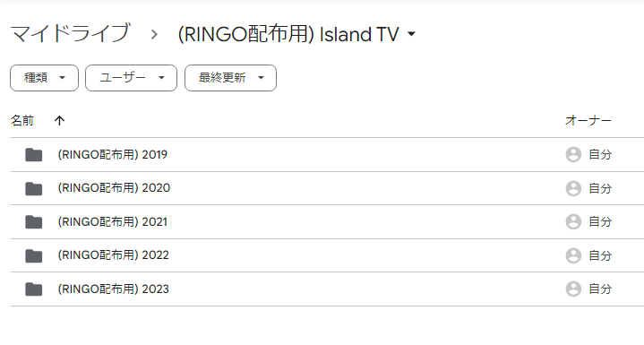Select the folder icon for 2020
This screenshot has height=345, width=644.
(34, 188)
